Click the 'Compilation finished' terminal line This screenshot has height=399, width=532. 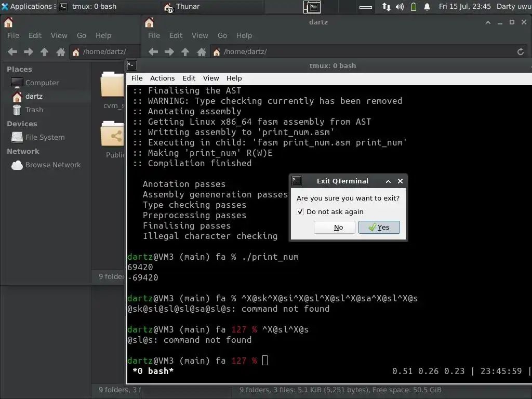[x=200, y=163]
